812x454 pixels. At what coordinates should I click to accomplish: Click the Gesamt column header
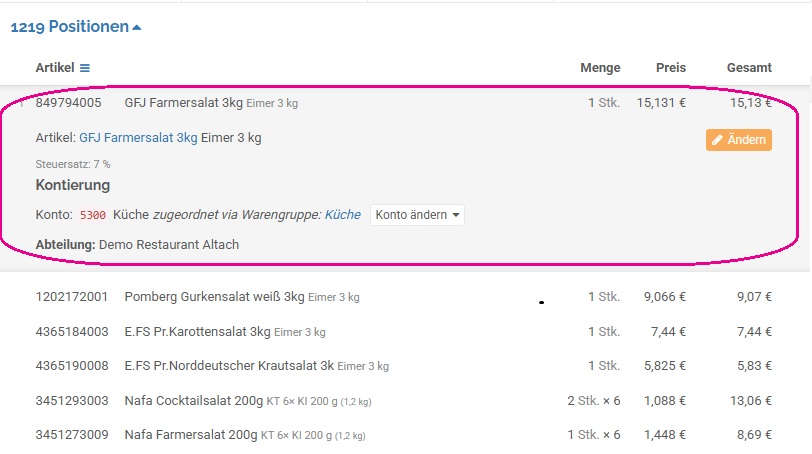click(x=749, y=68)
